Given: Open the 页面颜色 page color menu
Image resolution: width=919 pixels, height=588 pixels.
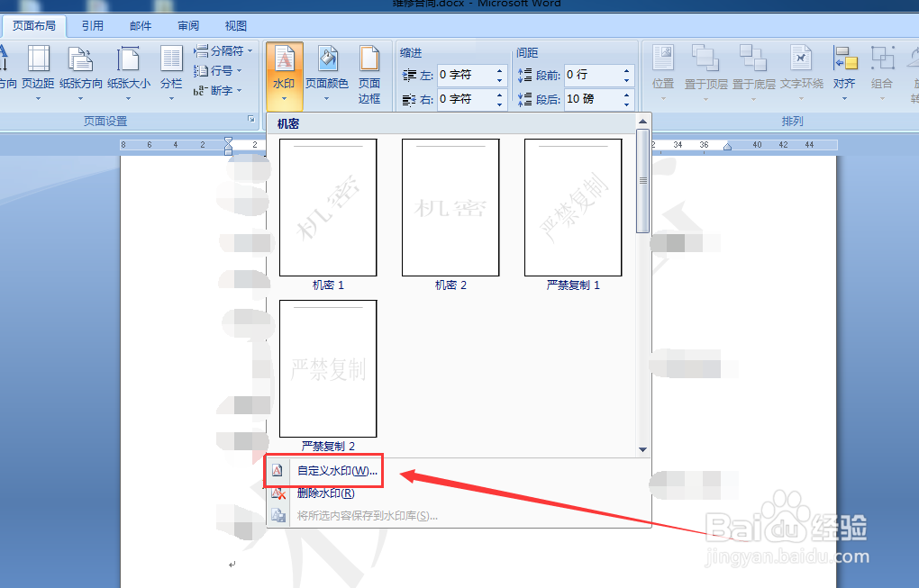Looking at the screenshot, I should tap(326, 75).
